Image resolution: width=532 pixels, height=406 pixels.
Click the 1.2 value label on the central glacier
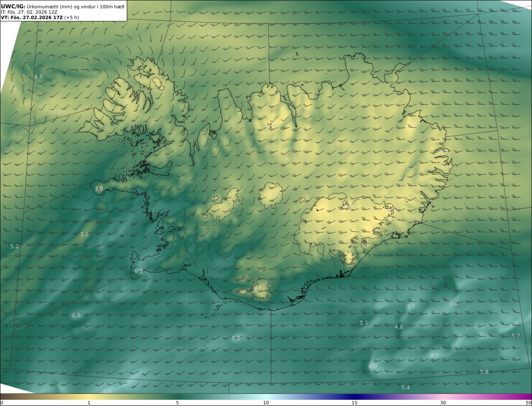pyautogui.click(x=270, y=194)
